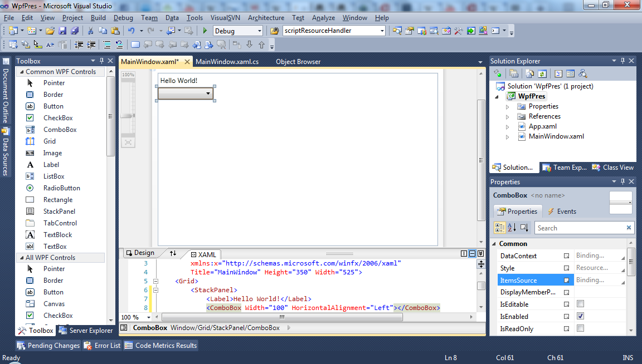Click fit-to-view icon under zoom slider
This screenshot has height=364, width=642.
click(x=128, y=142)
